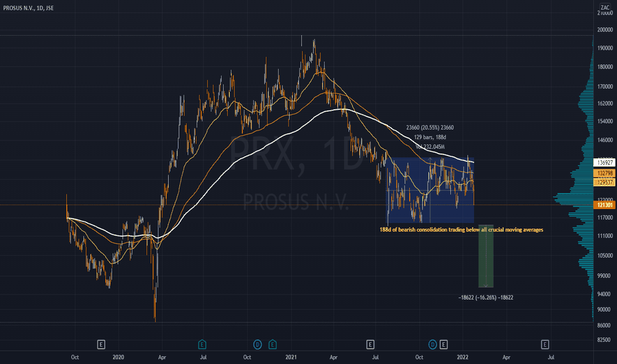Click the 180000 price axis label
The image size is (617, 364).
[605, 68]
